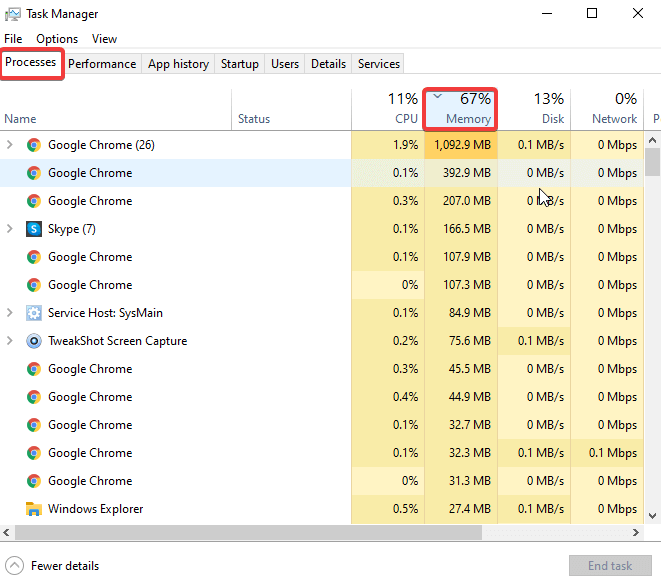661x588 pixels.
Task: Click Chrome icon in the 107.9 MB row
Action: point(34,257)
